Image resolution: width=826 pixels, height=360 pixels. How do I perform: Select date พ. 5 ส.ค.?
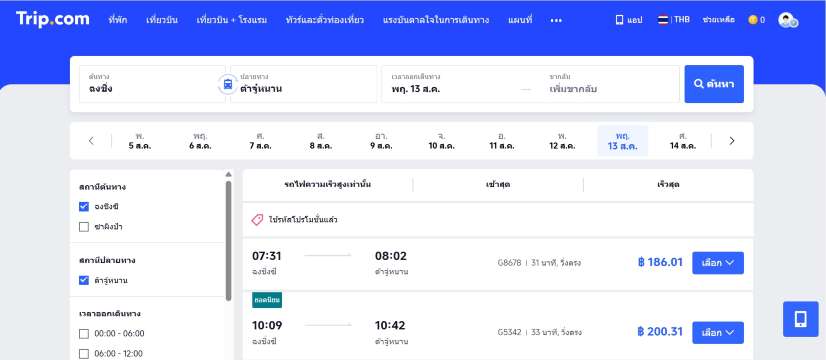click(x=140, y=141)
